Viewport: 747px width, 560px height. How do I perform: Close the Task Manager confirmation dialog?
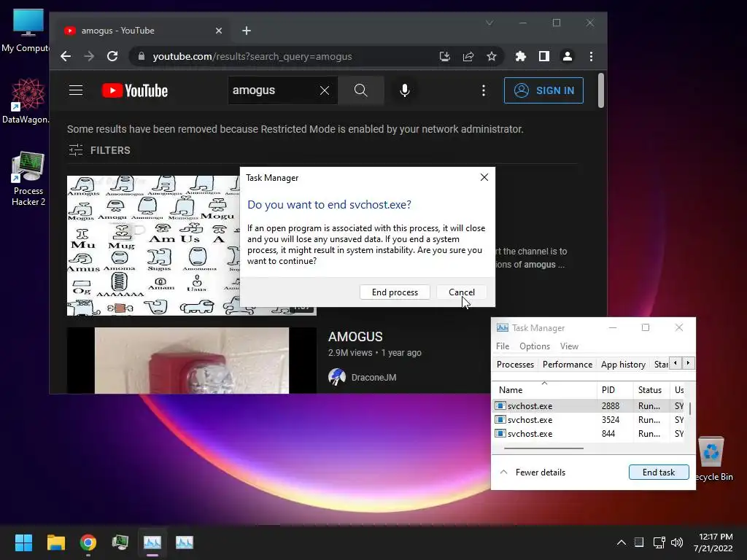click(x=484, y=177)
